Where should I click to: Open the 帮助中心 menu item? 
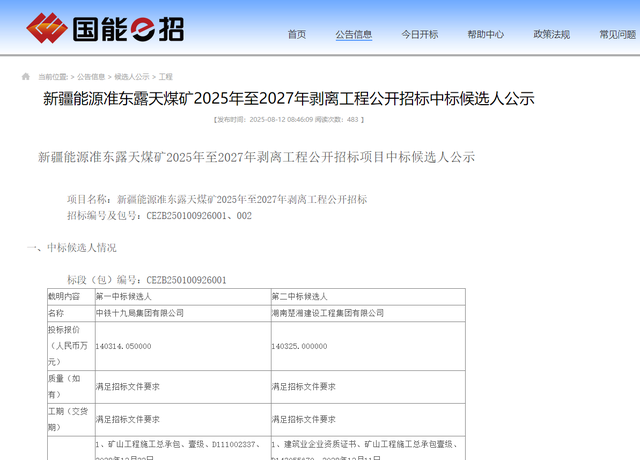coord(485,34)
